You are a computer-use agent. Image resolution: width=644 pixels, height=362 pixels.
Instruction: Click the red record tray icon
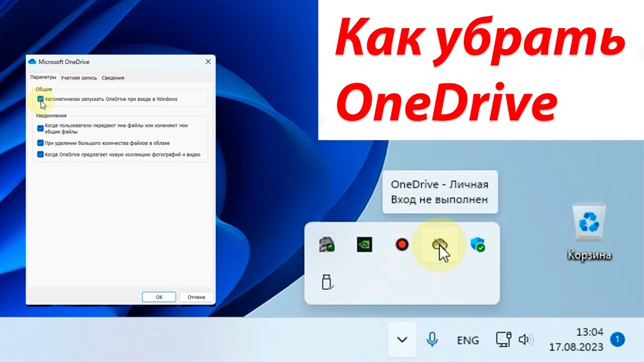tap(401, 245)
